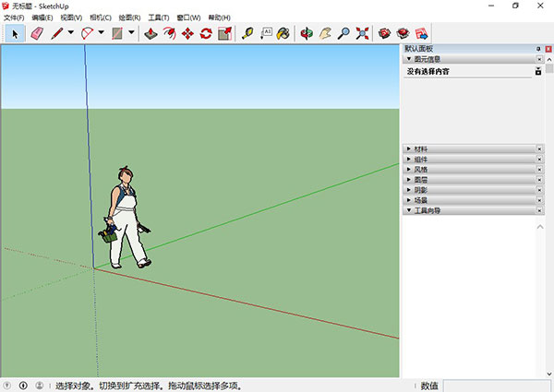Viewport: 554px width, 392px height.
Task: Open the Shape tool dropdown arrow
Action: coord(131,32)
